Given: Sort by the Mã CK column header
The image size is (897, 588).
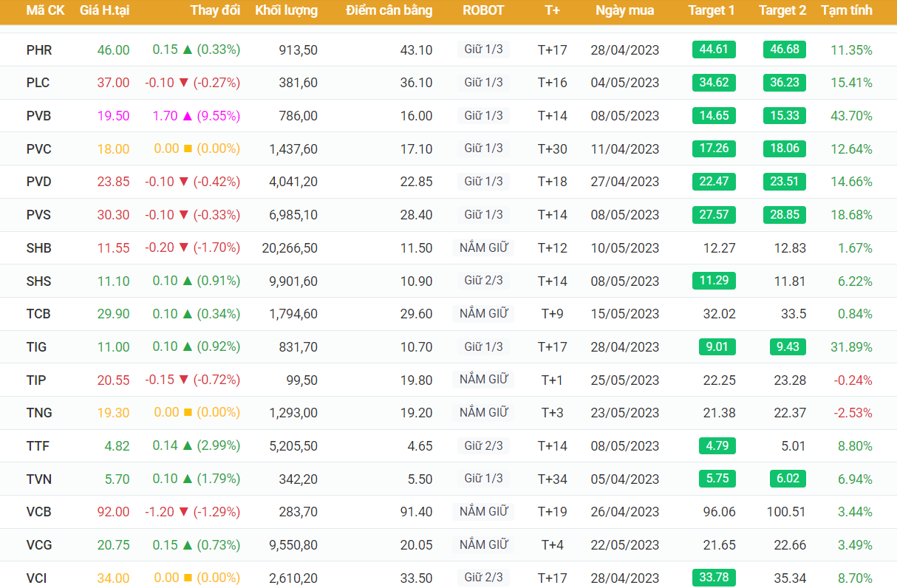Looking at the screenshot, I should [x=45, y=10].
